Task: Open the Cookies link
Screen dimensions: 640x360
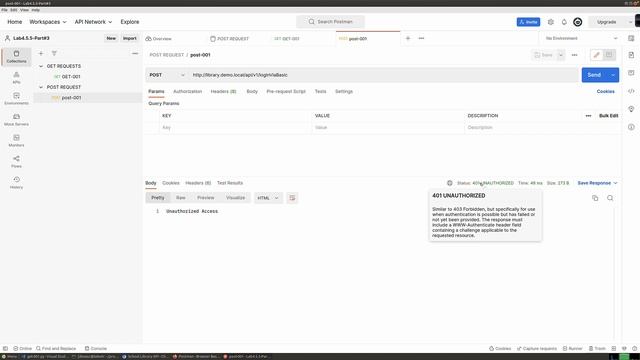Action: (605, 91)
